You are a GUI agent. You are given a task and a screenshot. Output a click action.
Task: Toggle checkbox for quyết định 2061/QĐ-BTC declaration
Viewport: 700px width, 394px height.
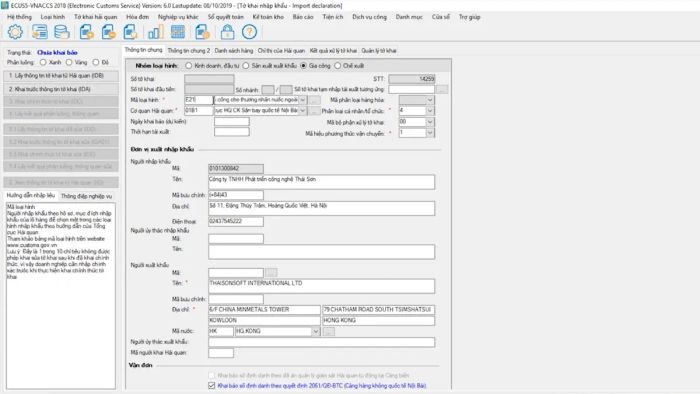coord(212,386)
